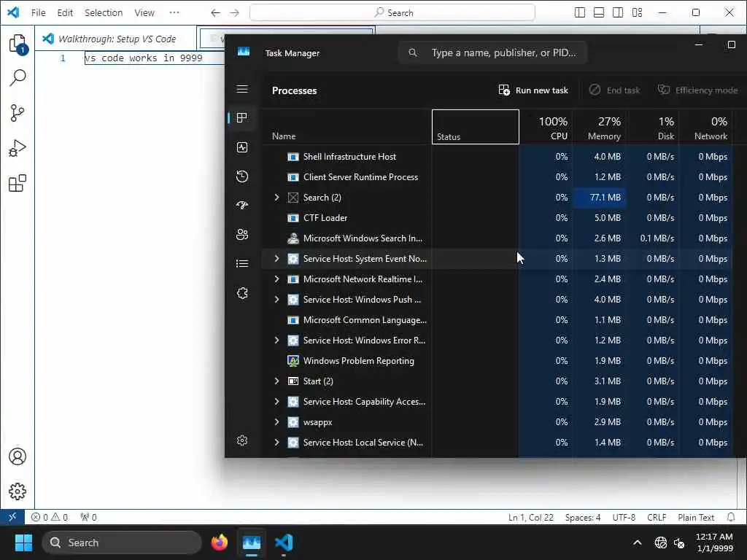This screenshot has width=747, height=560.
Task: Expand the Start (2) process group
Action: click(x=276, y=381)
